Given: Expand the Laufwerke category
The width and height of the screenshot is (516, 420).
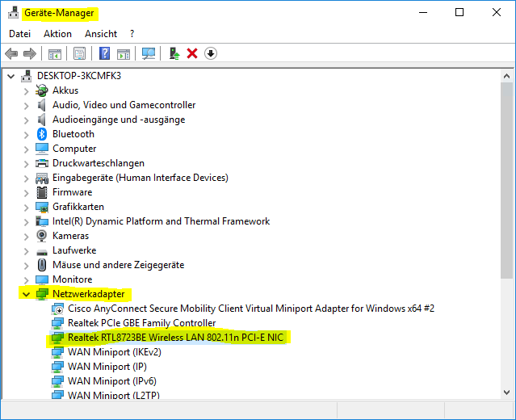Looking at the screenshot, I should pyautogui.click(x=26, y=250).
